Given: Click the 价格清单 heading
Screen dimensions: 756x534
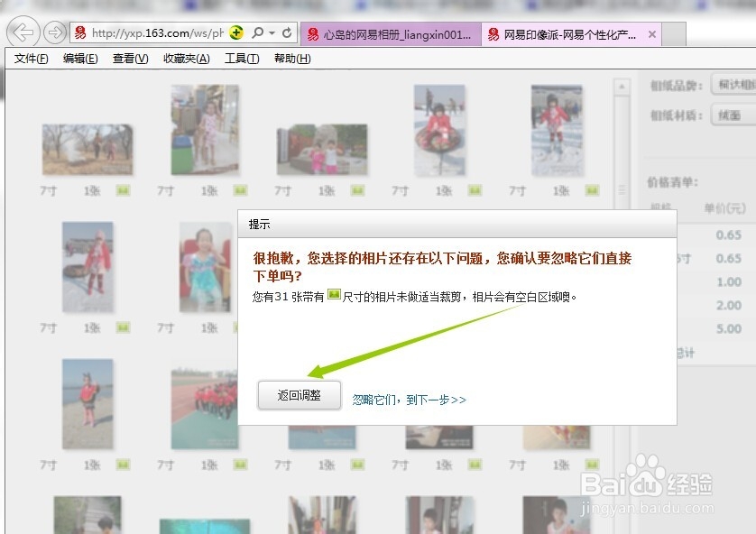Looking at the screenshot, I should [x=672, y=182].
